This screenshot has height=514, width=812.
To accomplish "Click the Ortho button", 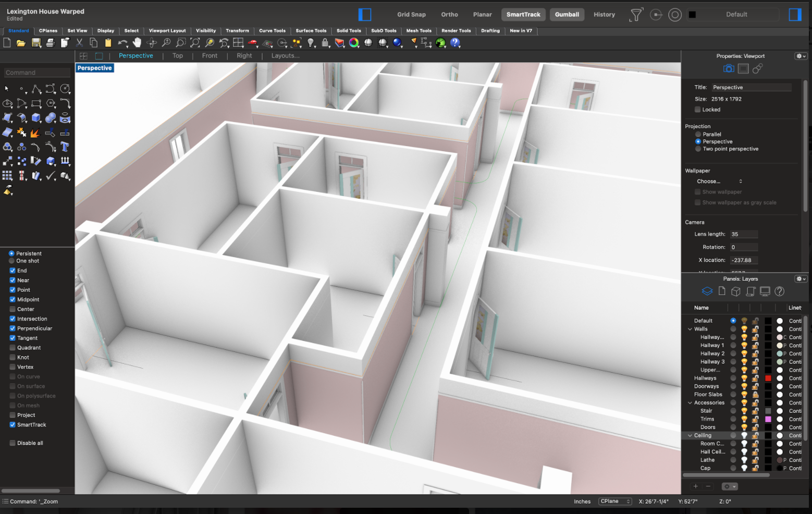I will (449, 15).
